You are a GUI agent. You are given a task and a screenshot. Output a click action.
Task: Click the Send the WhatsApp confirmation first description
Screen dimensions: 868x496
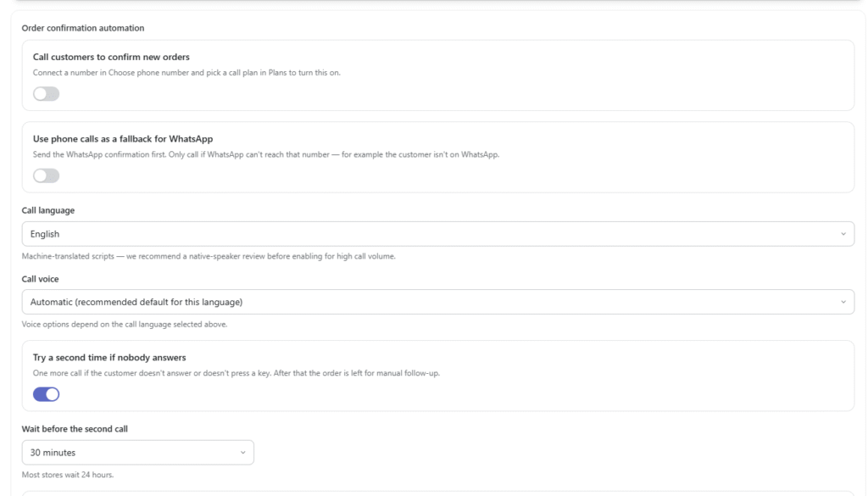[x=266, y=154]
